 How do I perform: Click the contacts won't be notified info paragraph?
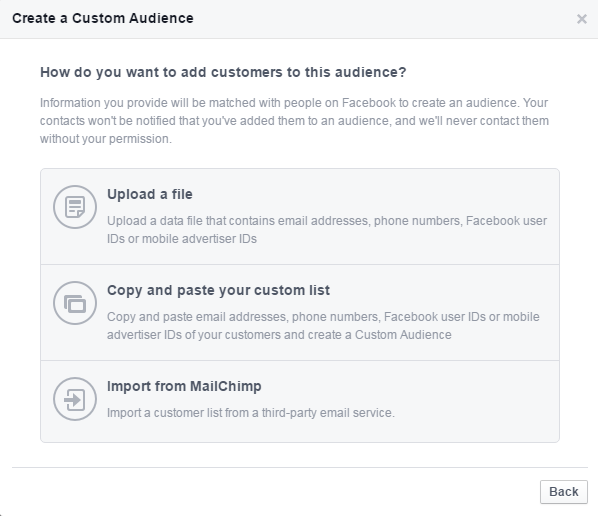(x=294, y=121)
